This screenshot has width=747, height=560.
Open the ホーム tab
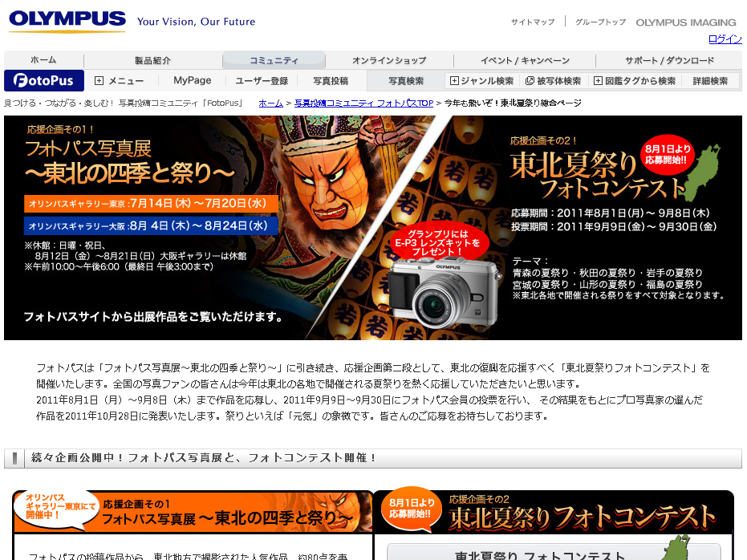pos(43,60)
